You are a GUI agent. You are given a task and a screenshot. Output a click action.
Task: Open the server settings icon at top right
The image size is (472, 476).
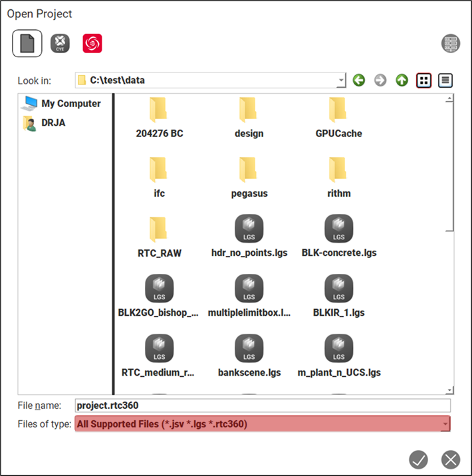[x=451, y=44]
